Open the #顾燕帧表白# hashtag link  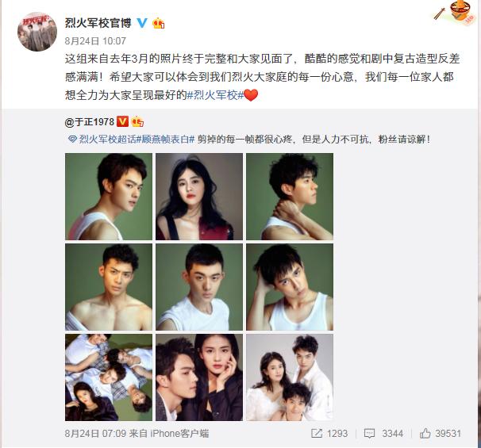(x=165, y=140)
